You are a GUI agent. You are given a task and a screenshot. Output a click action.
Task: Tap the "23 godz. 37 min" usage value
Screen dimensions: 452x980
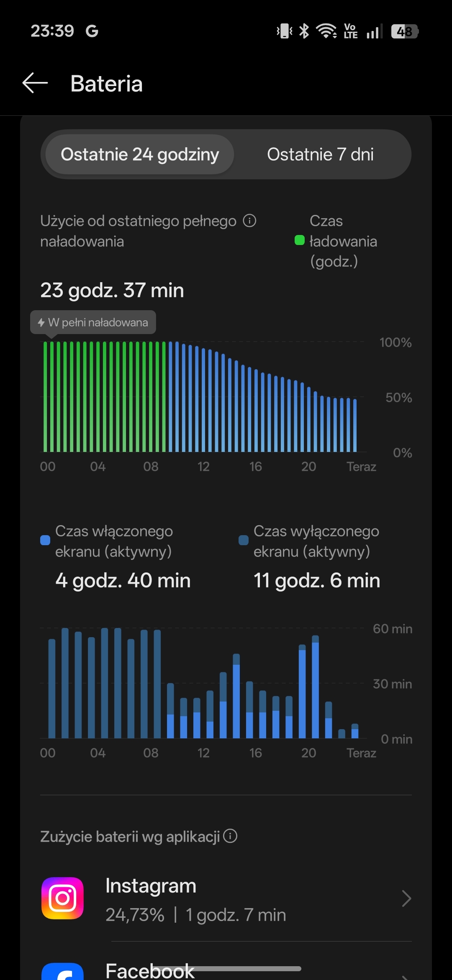[x=112, y=290]
